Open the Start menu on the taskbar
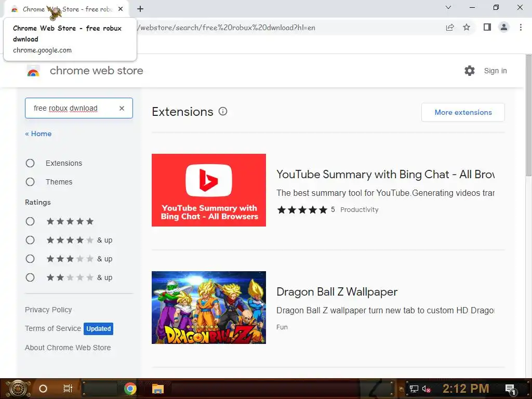Screen dimensions: 532x399 coord(18,389)
